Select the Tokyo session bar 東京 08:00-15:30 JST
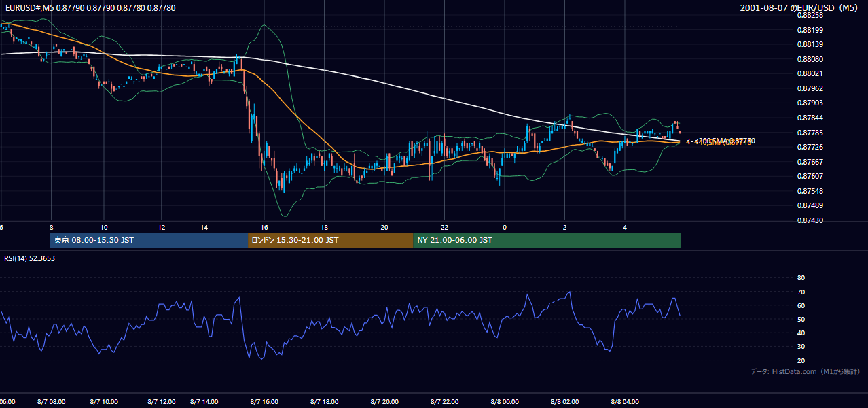This screenshot has height=408, width=868. tap(149, 240)
